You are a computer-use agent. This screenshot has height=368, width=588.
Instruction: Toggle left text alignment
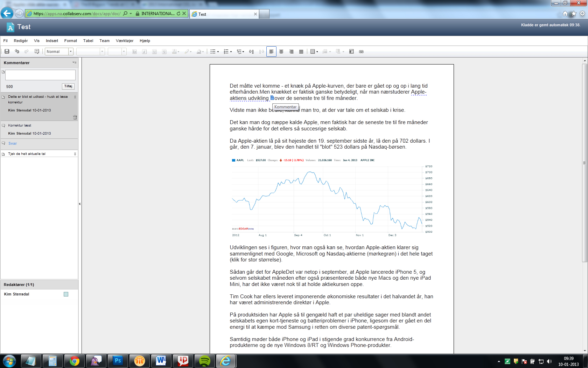[271, 52]
